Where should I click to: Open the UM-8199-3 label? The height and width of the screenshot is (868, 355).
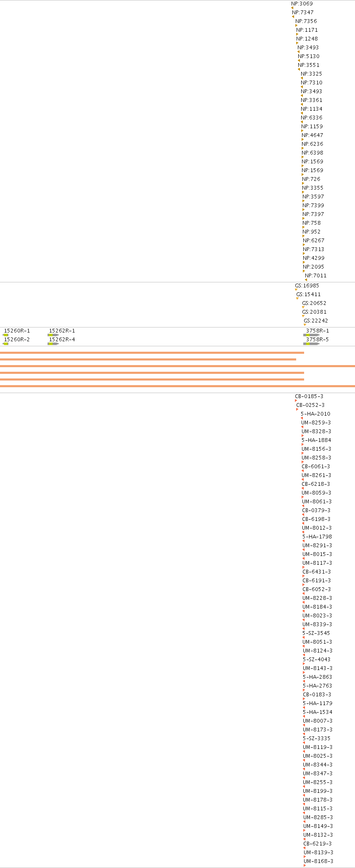coord(318,791)
